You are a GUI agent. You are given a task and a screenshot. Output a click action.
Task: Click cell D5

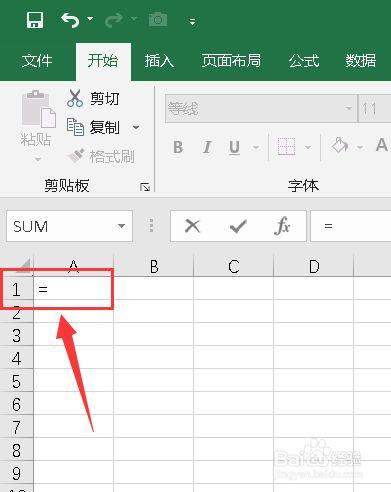click(x=314, y=381)
